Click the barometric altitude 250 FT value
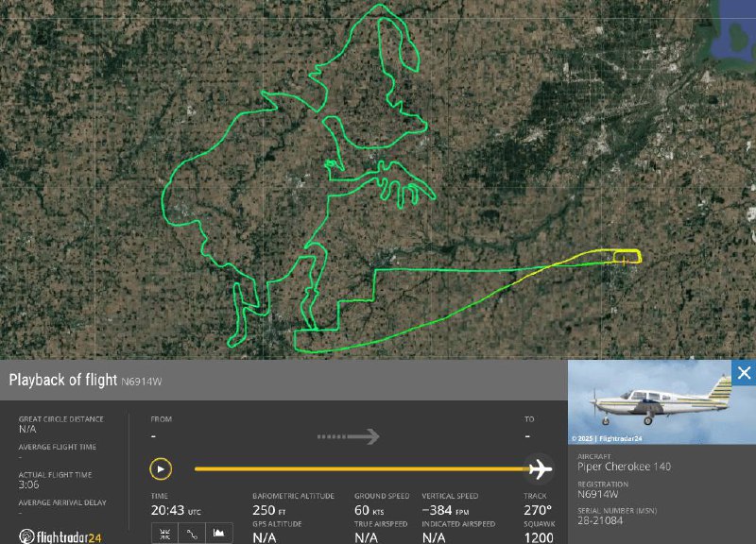The image size is (756, 544). click(269, 510)
